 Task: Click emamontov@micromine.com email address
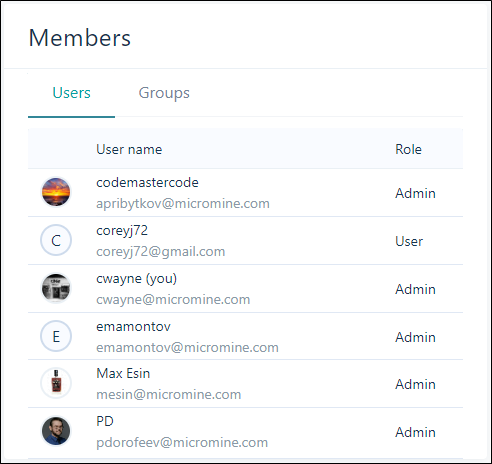(187, 347)
